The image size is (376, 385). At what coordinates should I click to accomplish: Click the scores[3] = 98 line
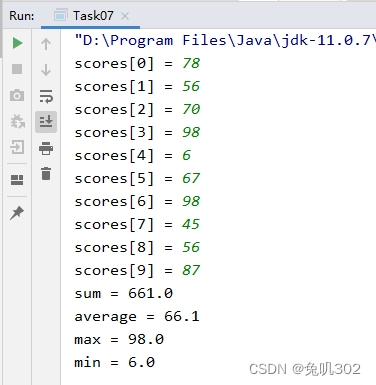tap(137, 132)
